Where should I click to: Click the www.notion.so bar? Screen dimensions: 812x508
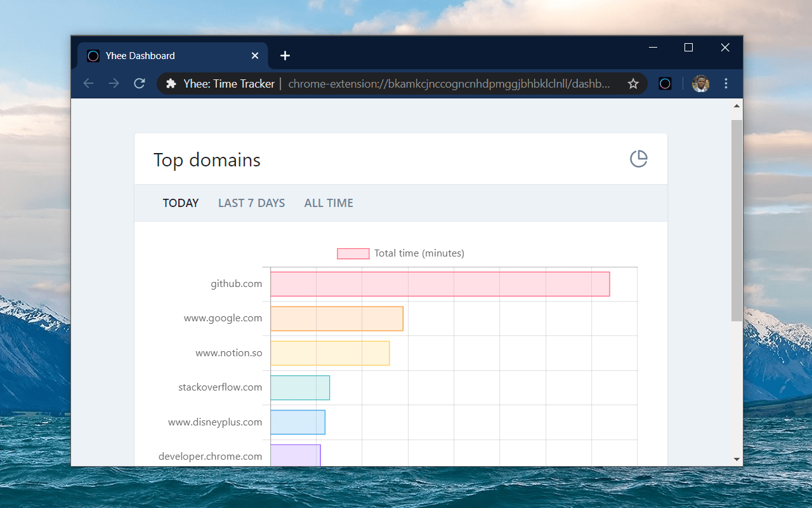[x=330, y=353]
